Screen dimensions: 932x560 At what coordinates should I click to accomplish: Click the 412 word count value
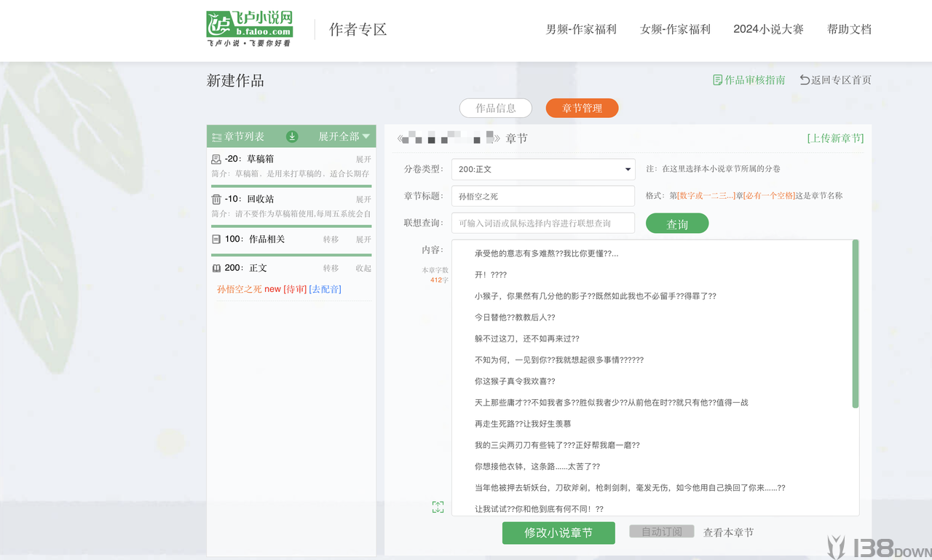pyautogui.click(x=436, y=280)
